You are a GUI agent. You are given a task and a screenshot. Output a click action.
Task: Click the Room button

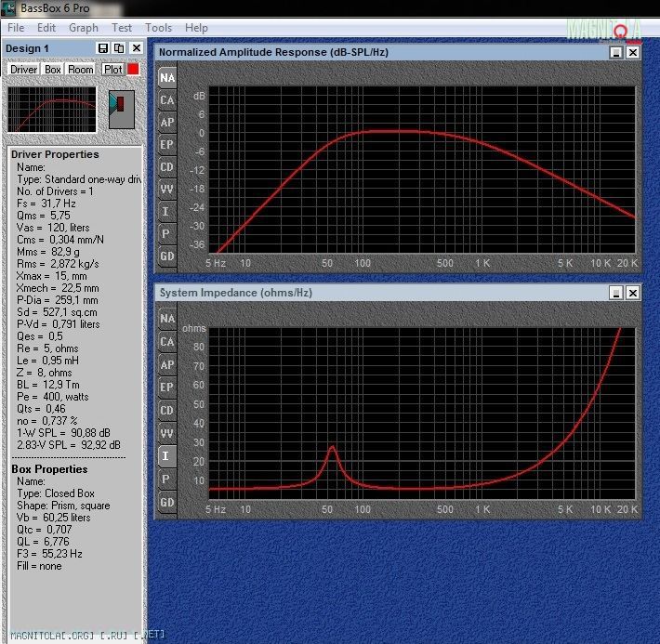pyautogui.click(x=80, y=70)
